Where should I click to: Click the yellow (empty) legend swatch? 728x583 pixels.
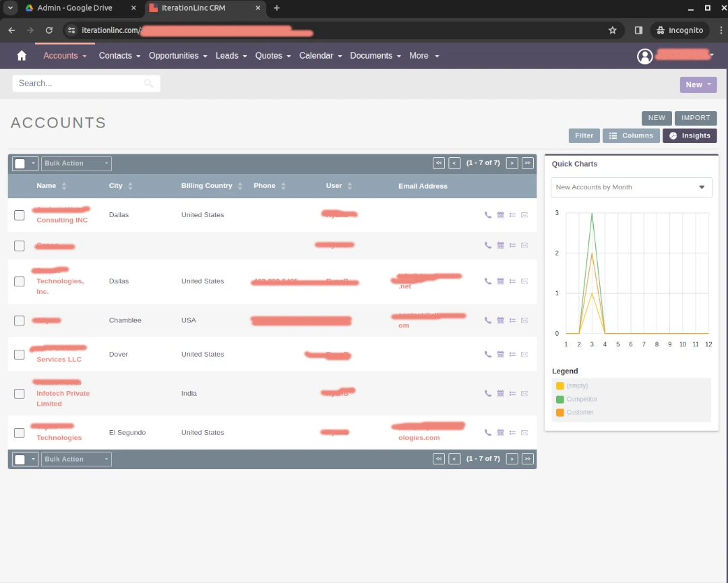pos(559,386)
